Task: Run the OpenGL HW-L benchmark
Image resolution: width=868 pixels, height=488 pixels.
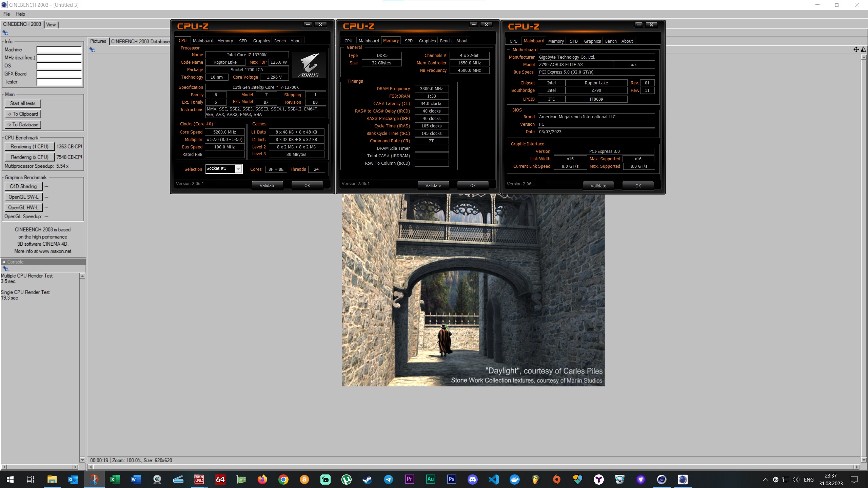Action: 23,207
